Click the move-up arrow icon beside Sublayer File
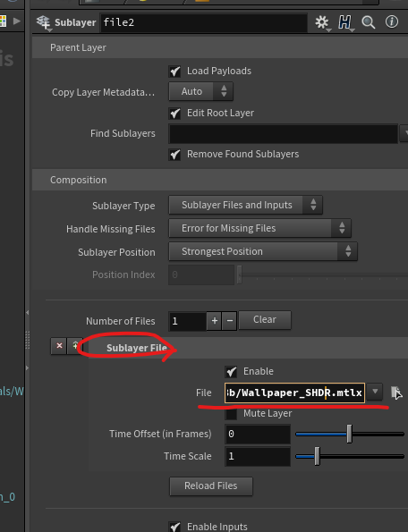This screenshot has width=408, height=532. coord(74,346)
